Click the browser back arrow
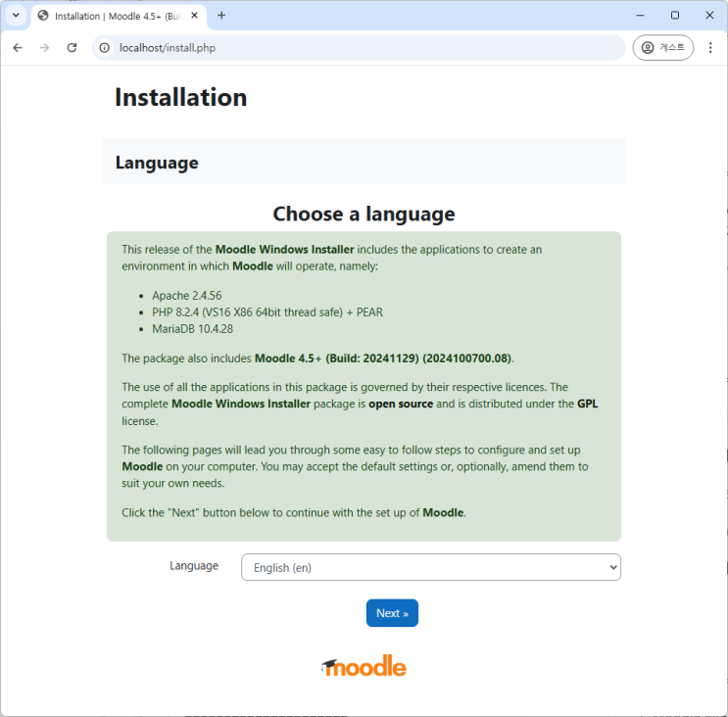The height and width of the screenshot is (717, 728). (18, 48)
